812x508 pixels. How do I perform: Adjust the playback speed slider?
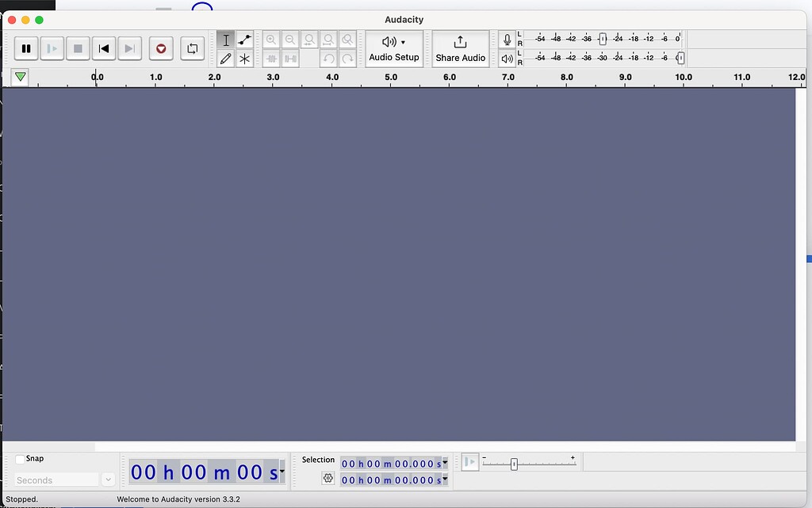(x=514, y=463)
